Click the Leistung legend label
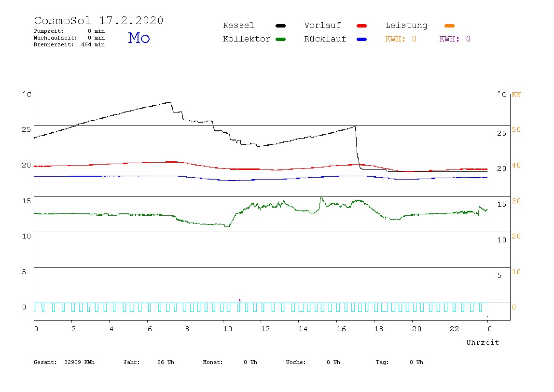The width and height of the screenshot is (554, 392). click(406, 26)
